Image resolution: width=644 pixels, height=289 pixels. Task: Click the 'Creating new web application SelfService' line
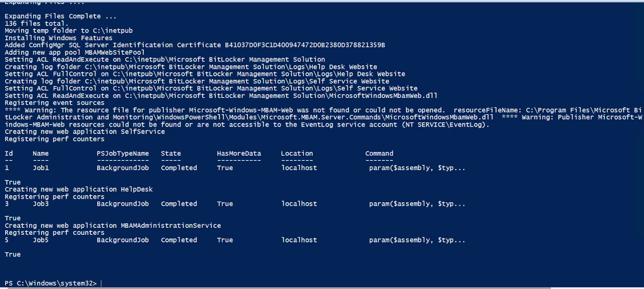tap(84, 132)
